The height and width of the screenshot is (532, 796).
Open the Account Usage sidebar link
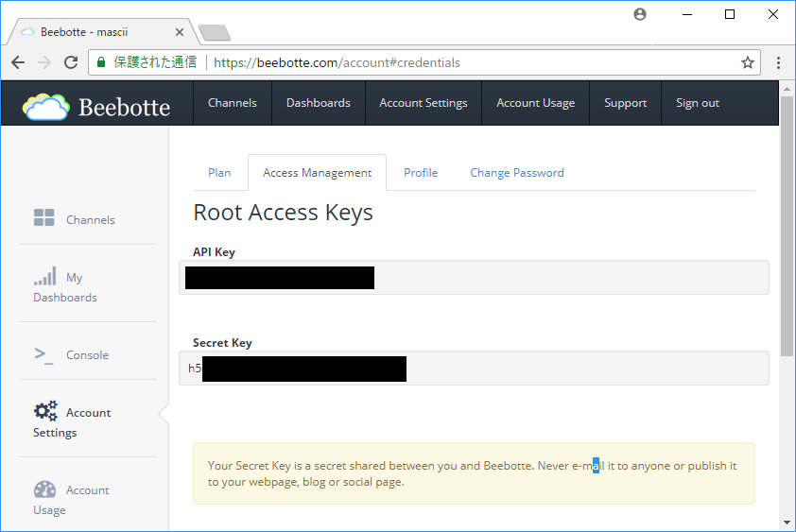71,500
